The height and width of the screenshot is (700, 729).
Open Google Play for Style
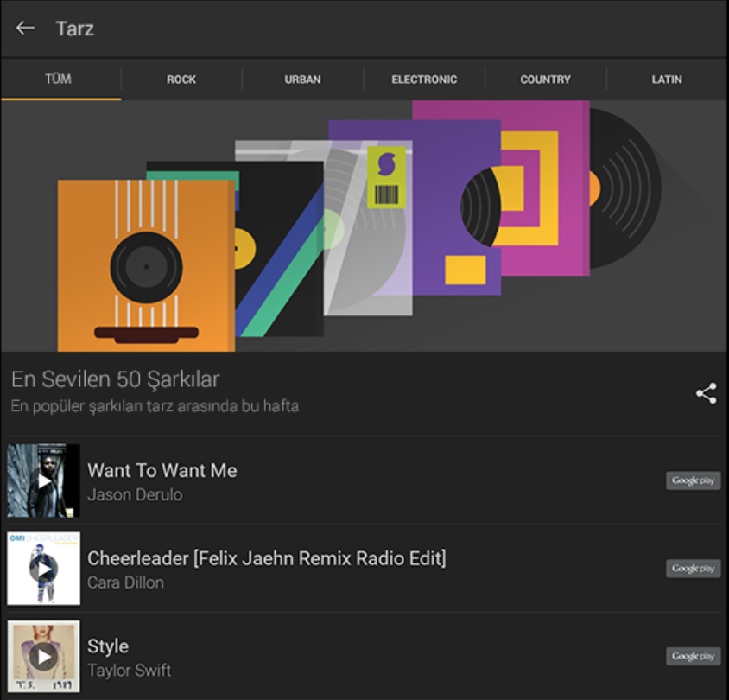pyautogui.click(x=693, y=657)
